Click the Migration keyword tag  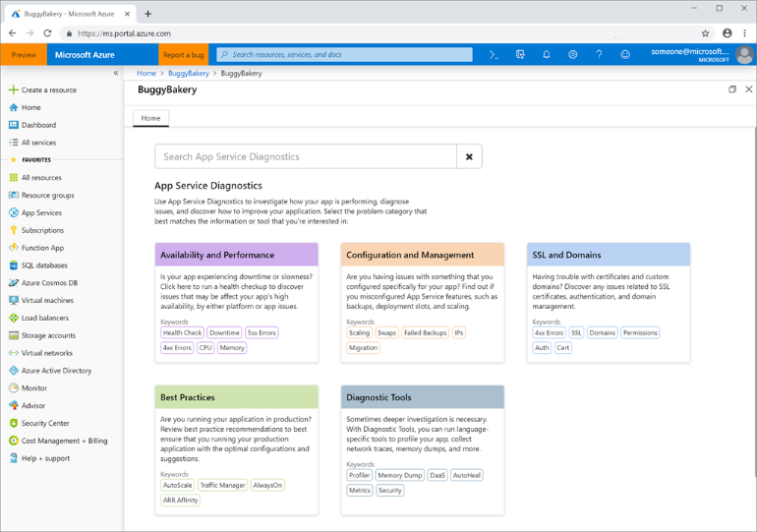point(363,347)
